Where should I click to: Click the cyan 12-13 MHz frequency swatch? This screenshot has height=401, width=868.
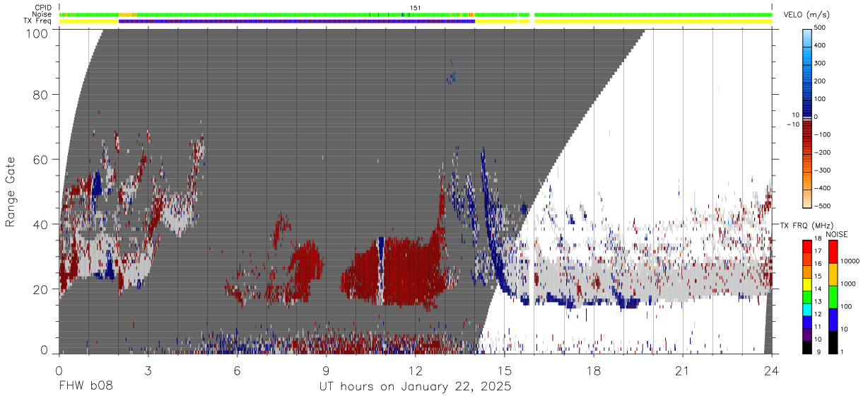807,310
